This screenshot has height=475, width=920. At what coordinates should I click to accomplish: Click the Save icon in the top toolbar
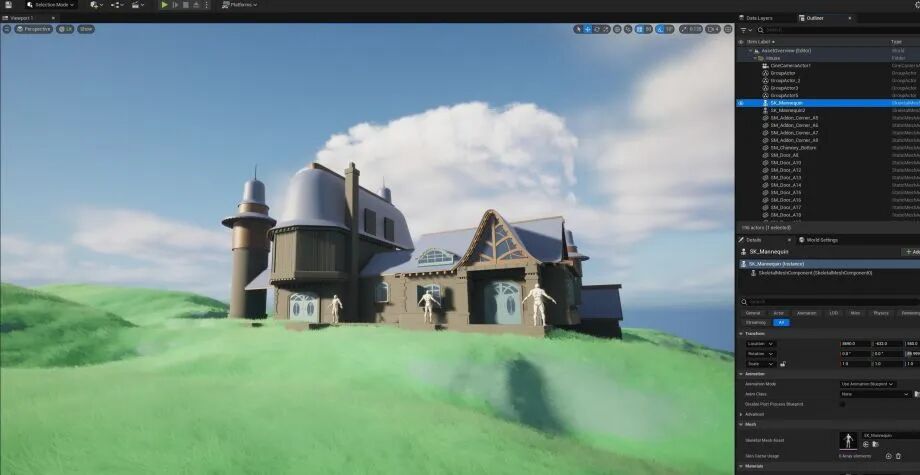(x=8, y=5)
